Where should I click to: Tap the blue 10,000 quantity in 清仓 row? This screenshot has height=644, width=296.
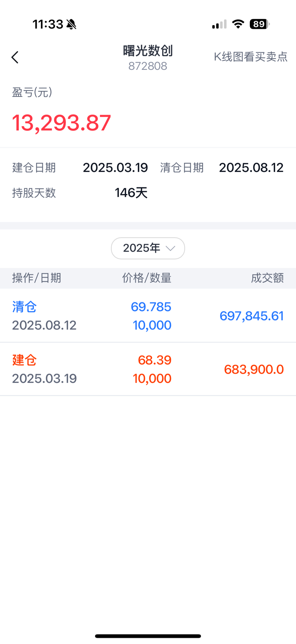click(152, 325)
